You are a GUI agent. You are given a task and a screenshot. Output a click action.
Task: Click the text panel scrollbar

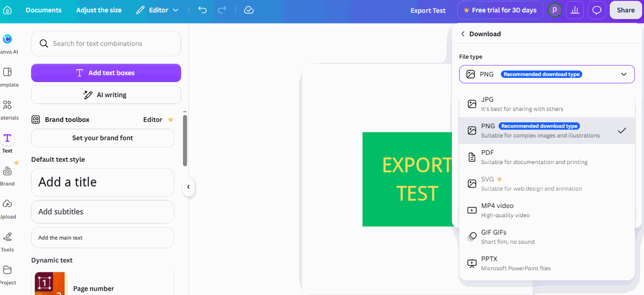[185, 140]
